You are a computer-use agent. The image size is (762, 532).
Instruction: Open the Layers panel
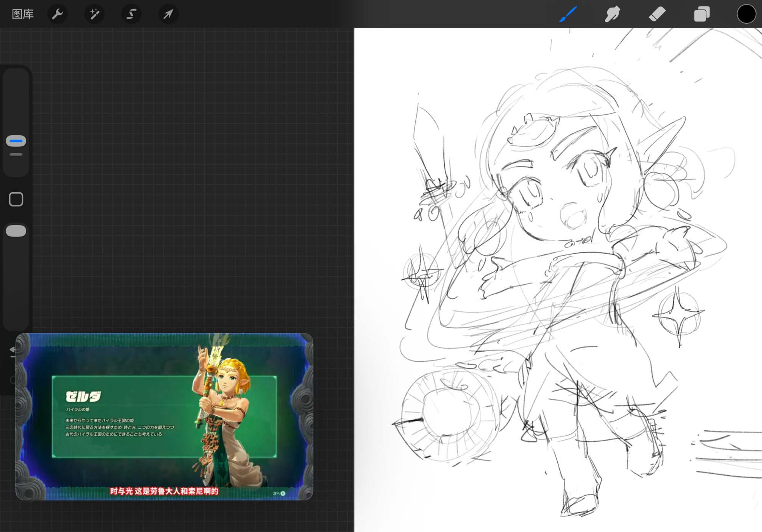coord(701,14)
